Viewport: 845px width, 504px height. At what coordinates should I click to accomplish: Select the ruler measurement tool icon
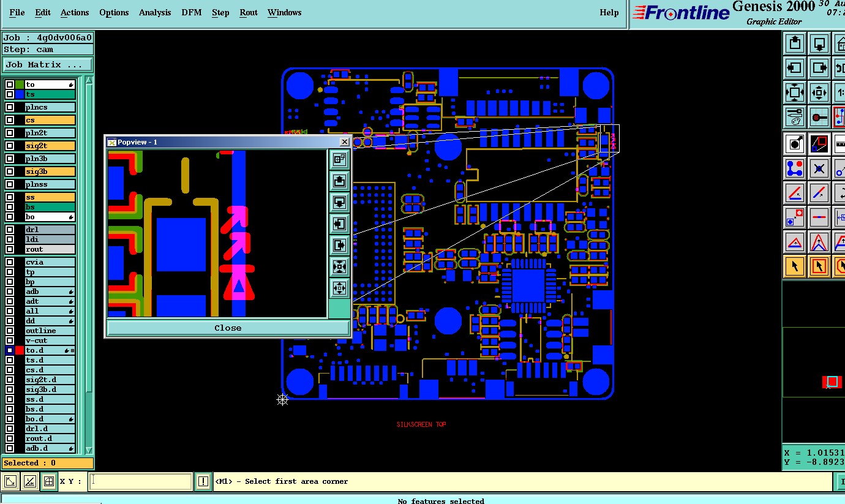click(839, 144)
